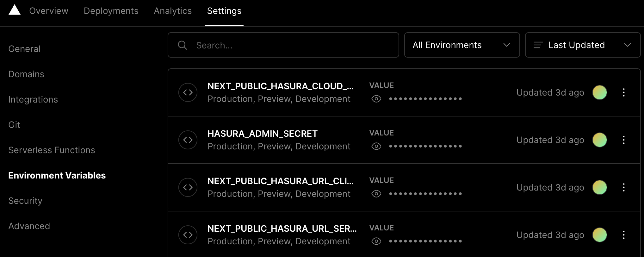Screen dimensions: 644x257
Task: Open the kebab menu for HASURA_ADMIN_SECRET
Action: [624, 140]
